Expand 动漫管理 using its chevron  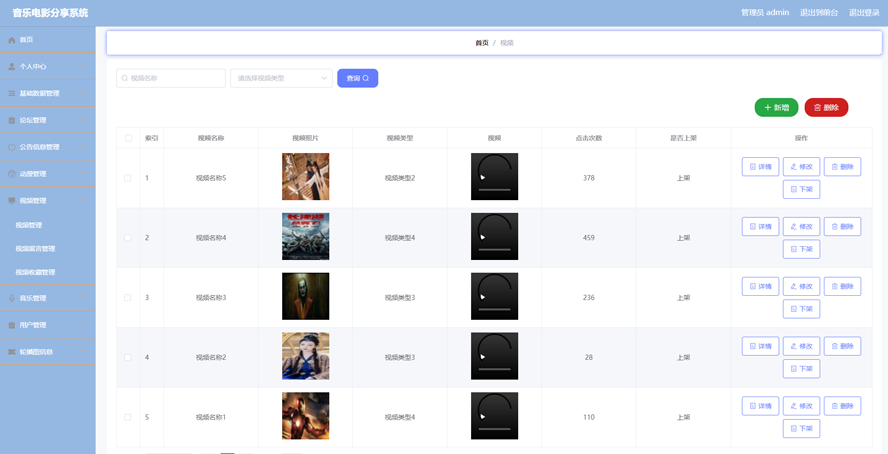[x=84, y=174]
